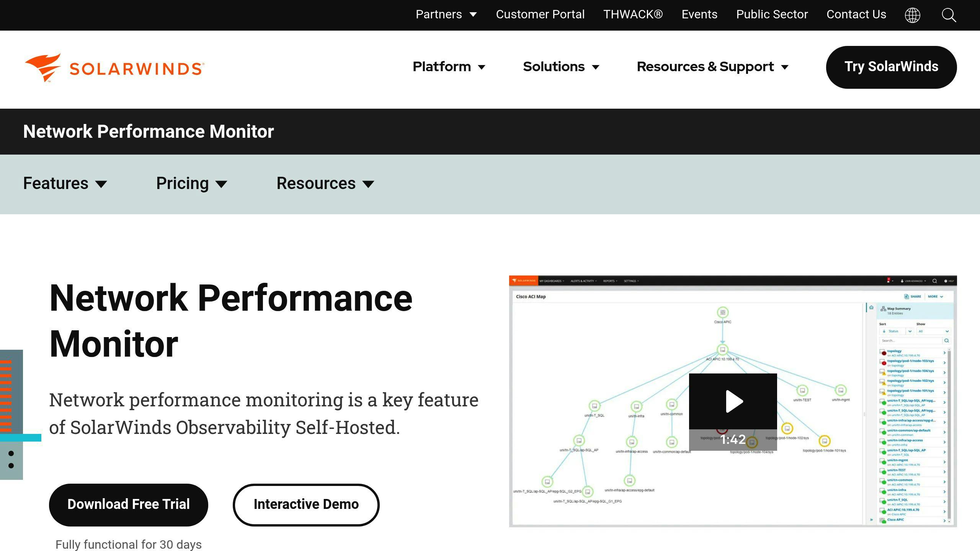Image resolution: width=980 pixels, height=551 pixels.
Task: Expand the Features dropdown menu
Action: pos(65,183)
